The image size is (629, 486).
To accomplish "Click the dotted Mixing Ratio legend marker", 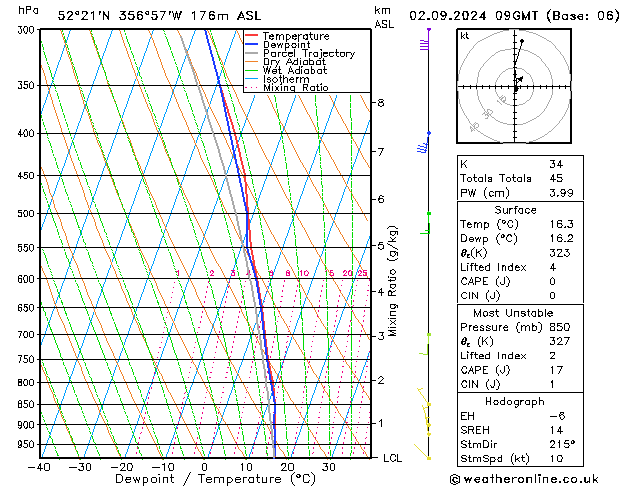I will pos(251,88).
